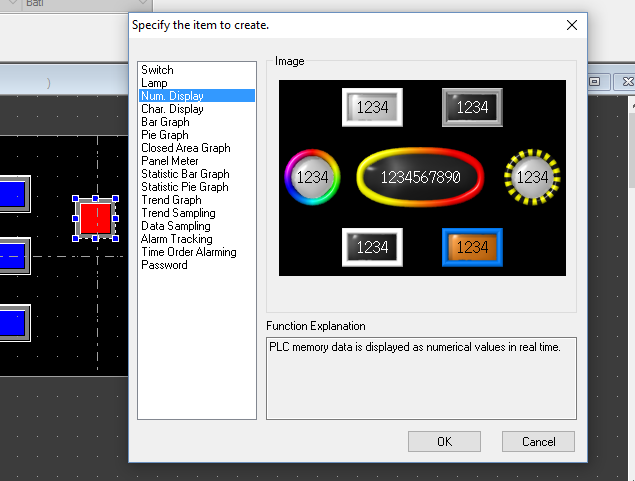Select Panel Meter in list
The image size is (635, 481).
(x=171, y=161)
